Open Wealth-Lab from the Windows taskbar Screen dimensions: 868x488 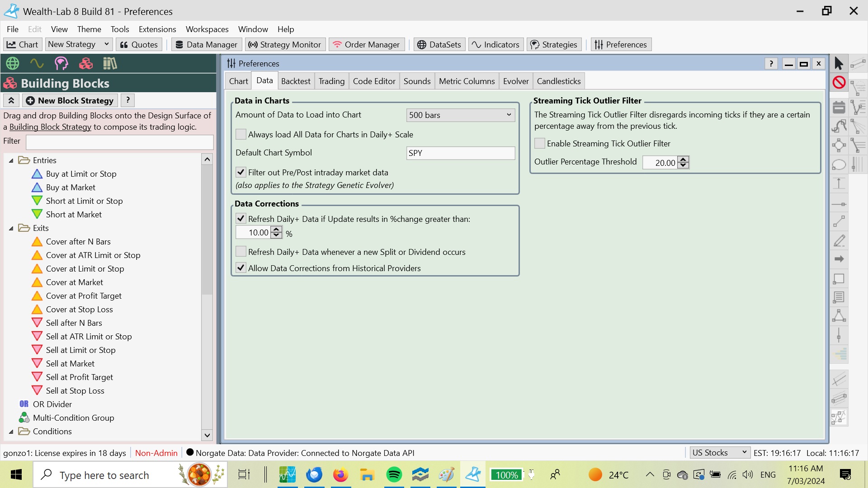click(x=473, y=475)
